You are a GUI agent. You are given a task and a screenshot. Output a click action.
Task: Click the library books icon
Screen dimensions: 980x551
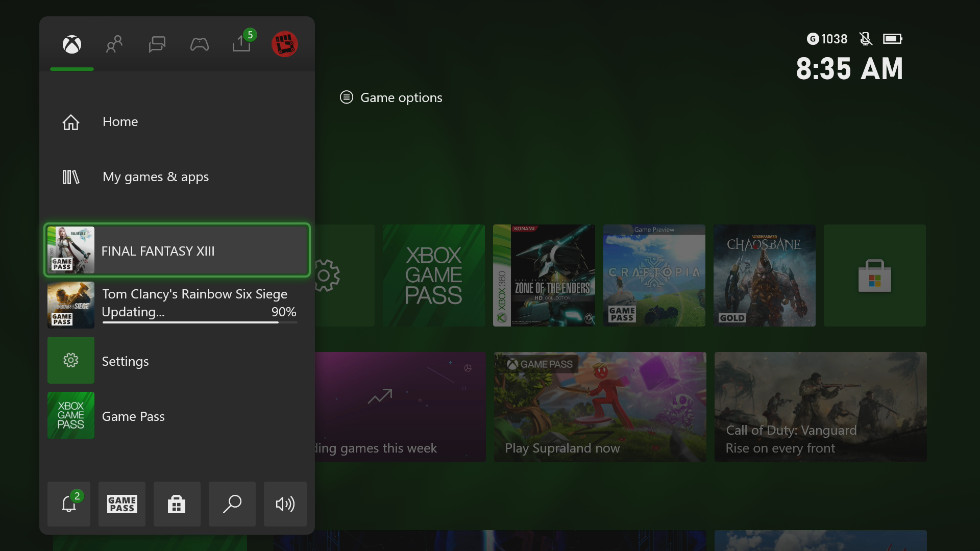(71, 177)
